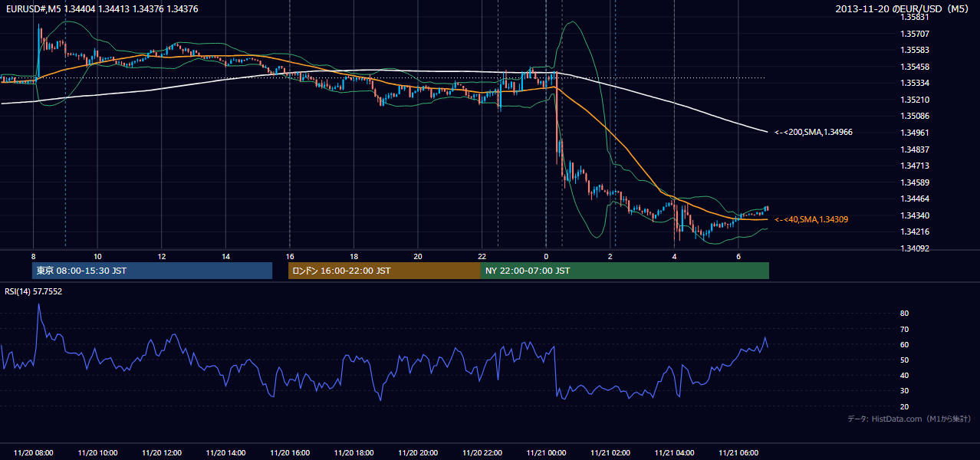Click the 11/20 22:00 bottom time label
The image size is (980, 460).
(x=482, y=453)
